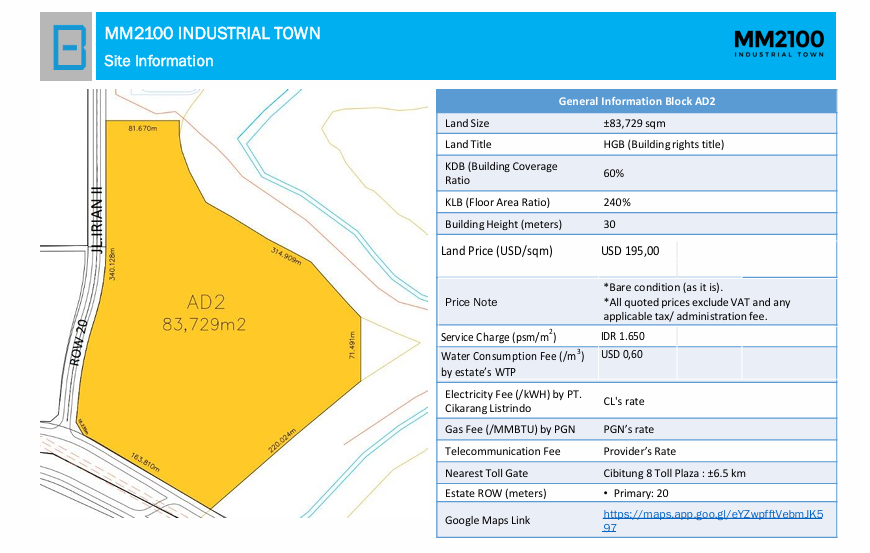Select the '314.909m' boundary dimension
Screen dimensions: 870x553
[x=286, y=256]
